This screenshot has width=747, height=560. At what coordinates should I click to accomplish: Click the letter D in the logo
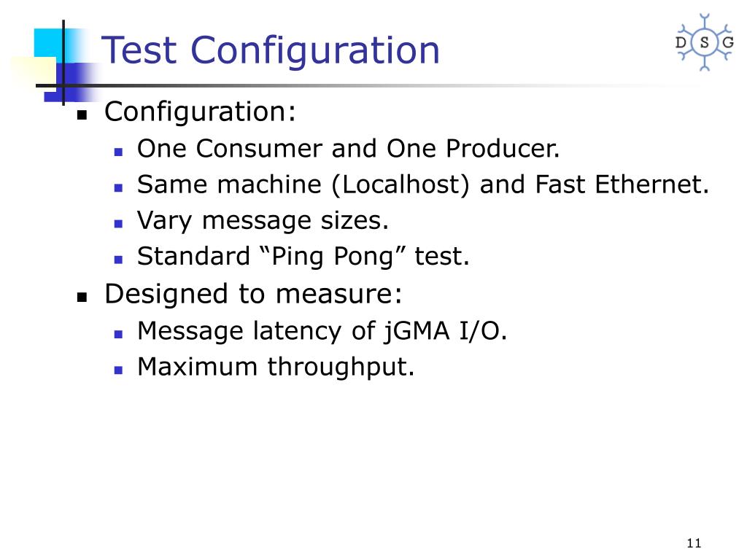(681, 42)
